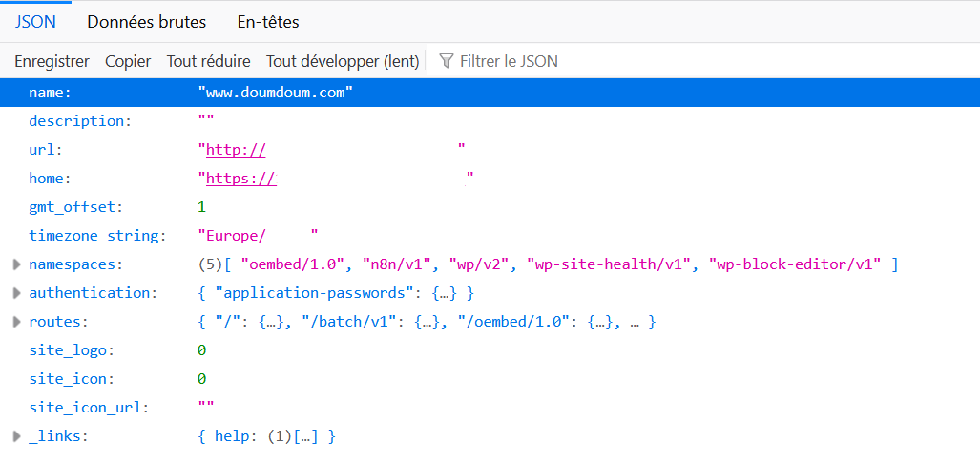Click Tout développer (lent) button

(343, 61)
